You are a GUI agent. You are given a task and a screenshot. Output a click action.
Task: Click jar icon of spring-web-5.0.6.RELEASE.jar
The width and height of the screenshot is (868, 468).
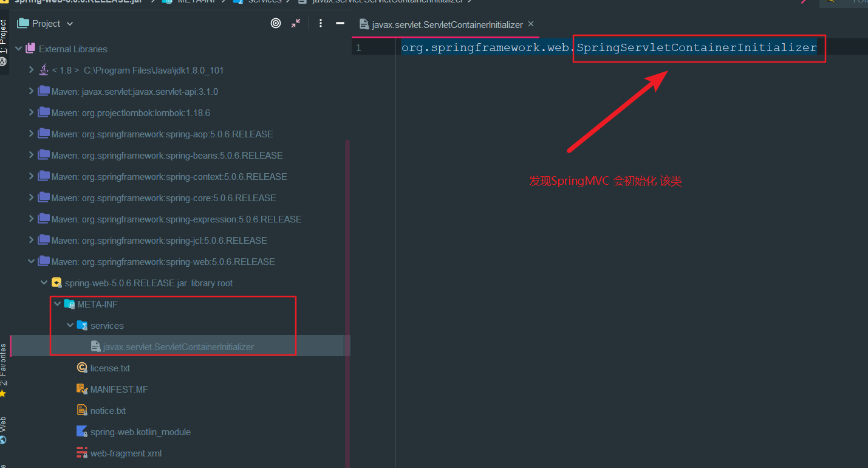[x=56, y=283]
